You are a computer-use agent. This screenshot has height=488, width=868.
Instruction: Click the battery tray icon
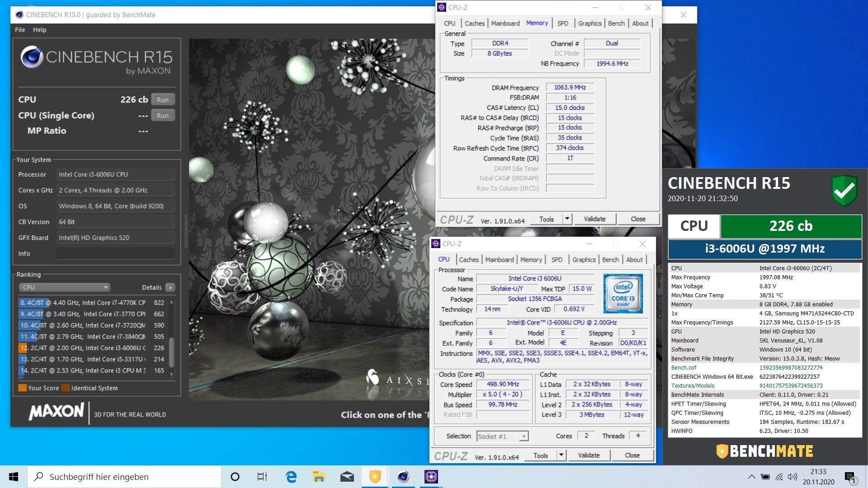765,477
